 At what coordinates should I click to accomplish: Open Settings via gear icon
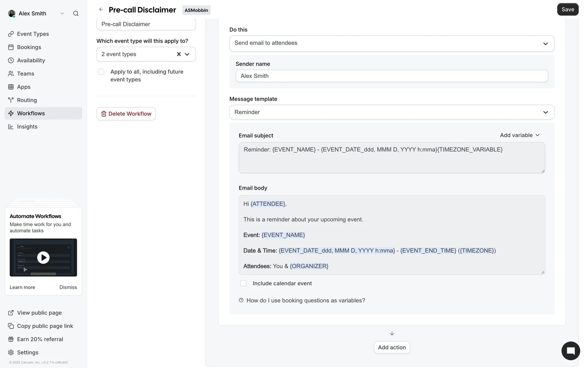click(x=11, y=352)
